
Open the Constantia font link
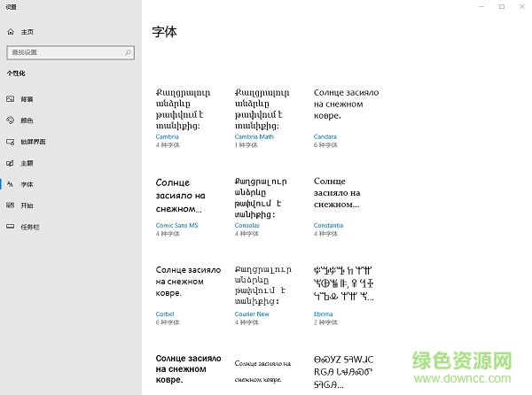[x=328, y=225]
